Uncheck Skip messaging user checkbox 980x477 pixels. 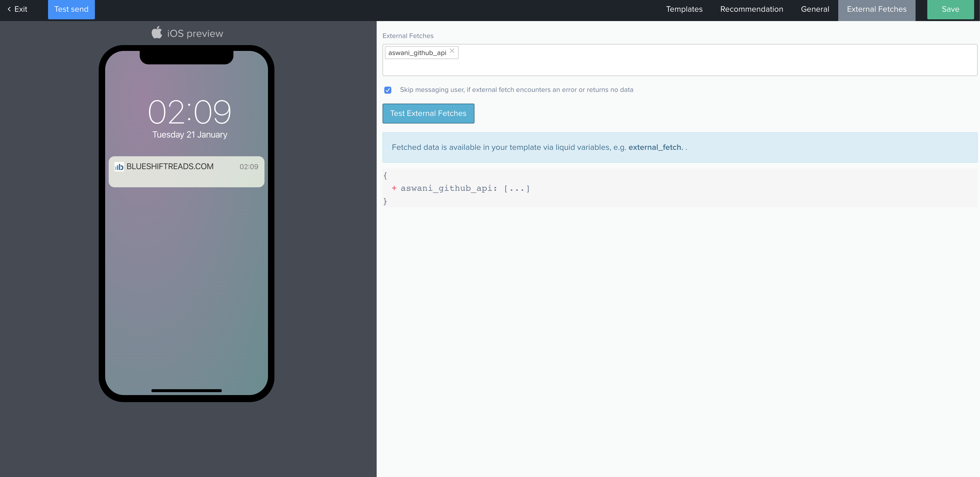coord(388,90)
